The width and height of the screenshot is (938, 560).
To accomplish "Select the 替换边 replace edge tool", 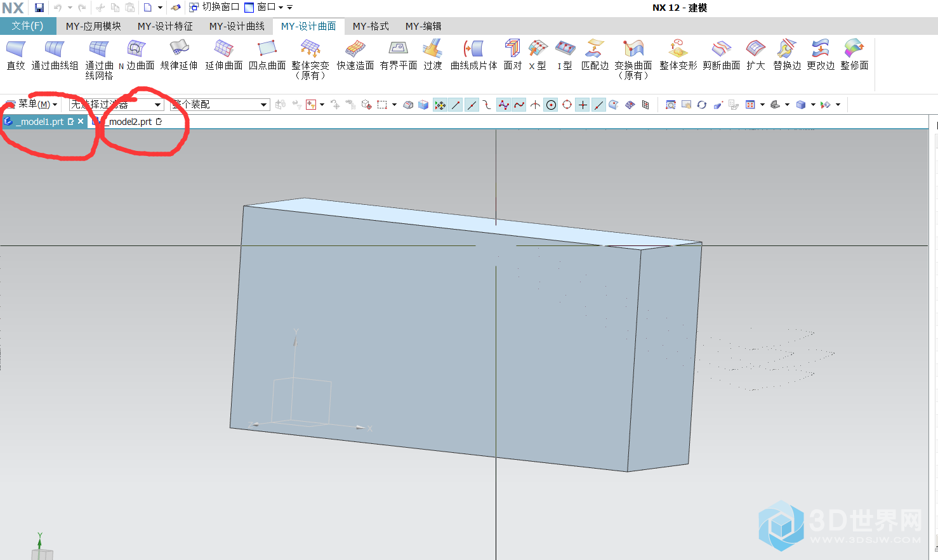I will coord(787,55).
